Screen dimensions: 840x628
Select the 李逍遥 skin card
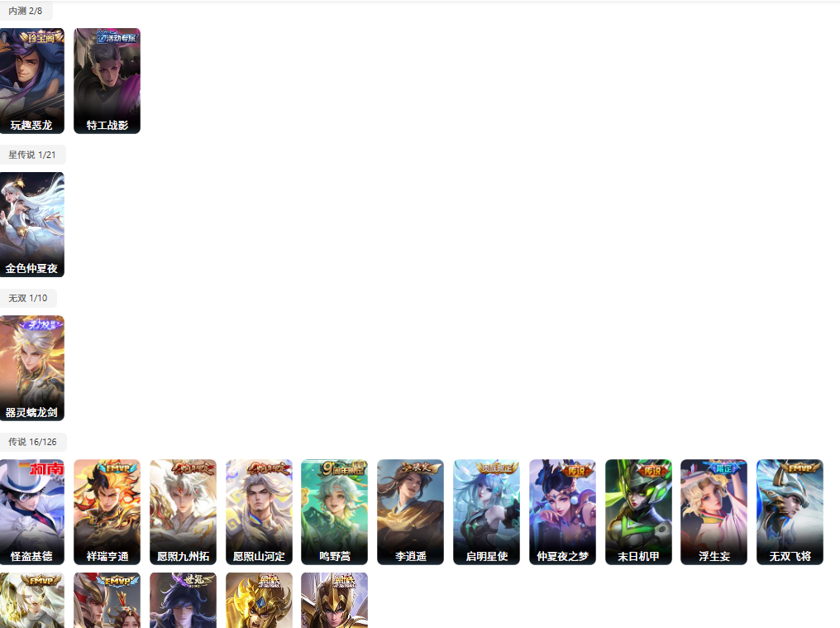pos(410,512)
